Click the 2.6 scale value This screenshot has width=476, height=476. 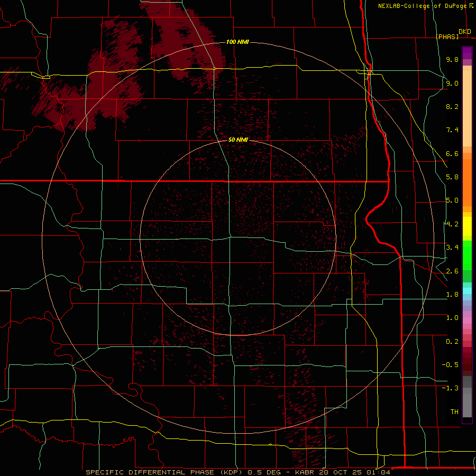(452, 271)
